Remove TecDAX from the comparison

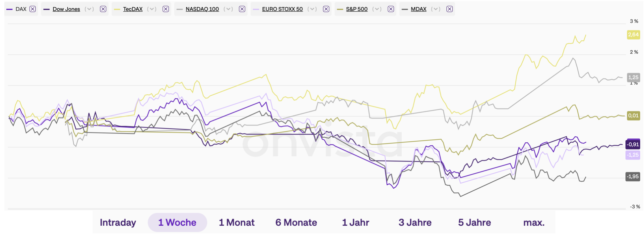[166, 9]
